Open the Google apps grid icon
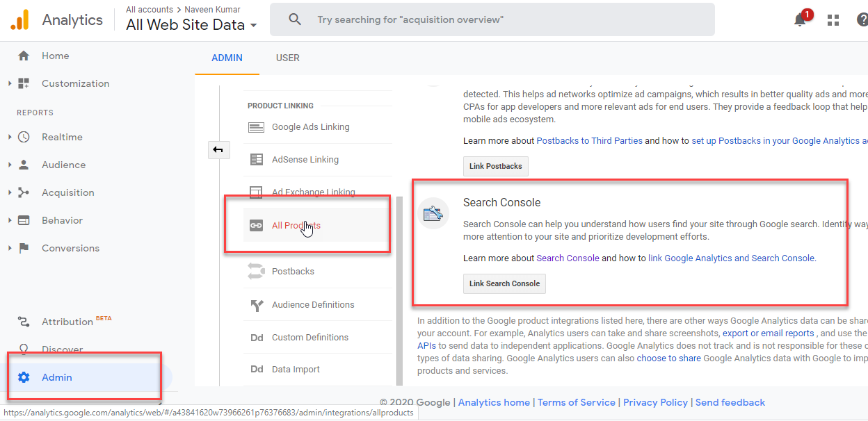 click(833, 20)
